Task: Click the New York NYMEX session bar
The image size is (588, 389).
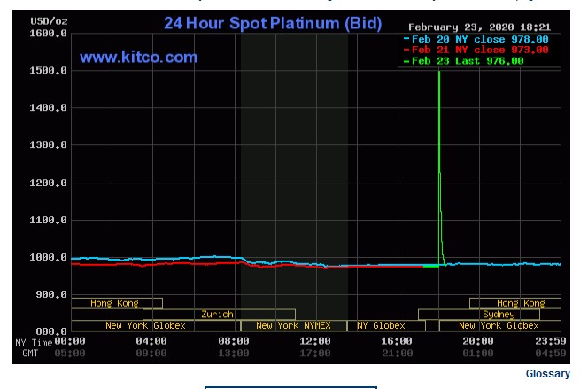Action: 293,325
